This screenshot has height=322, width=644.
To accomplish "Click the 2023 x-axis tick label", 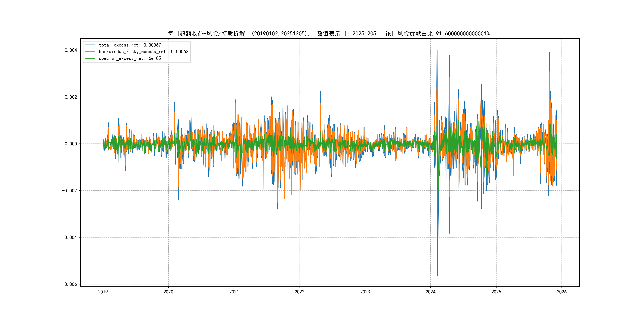I will point(365,292).
